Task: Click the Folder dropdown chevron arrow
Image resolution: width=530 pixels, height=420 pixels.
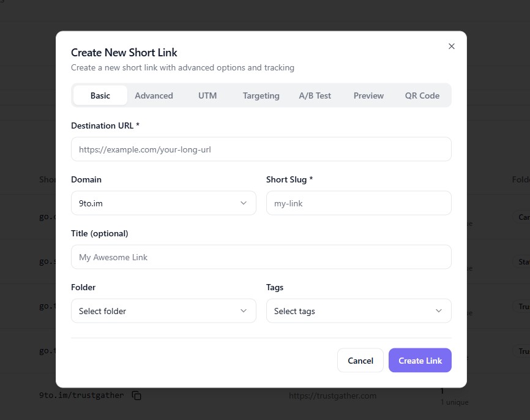Action: point(244,311)
